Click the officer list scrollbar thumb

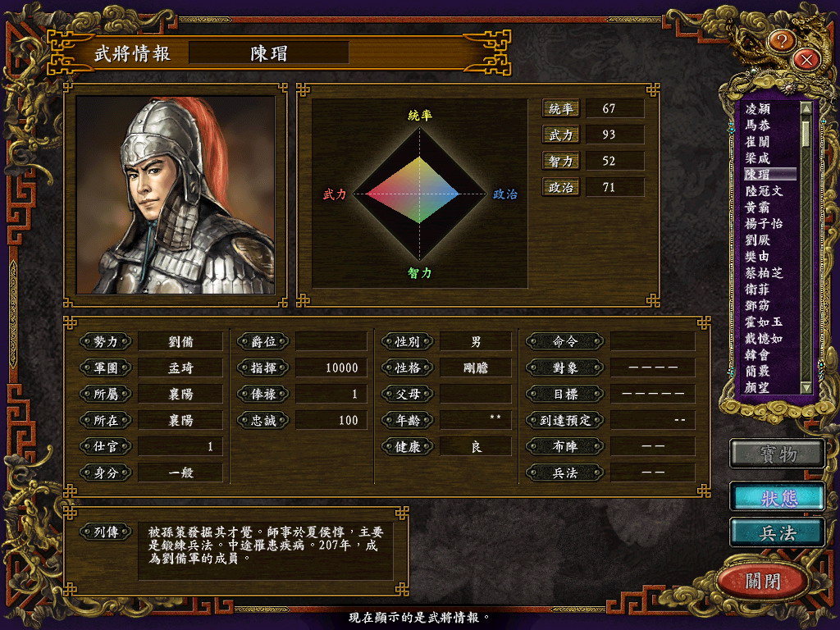[806, 134]
